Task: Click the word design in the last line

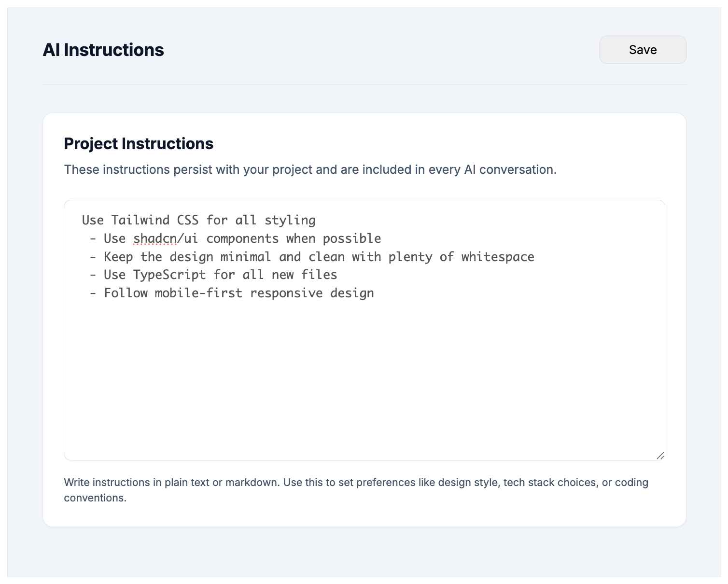Action: (x=351, y=293)
